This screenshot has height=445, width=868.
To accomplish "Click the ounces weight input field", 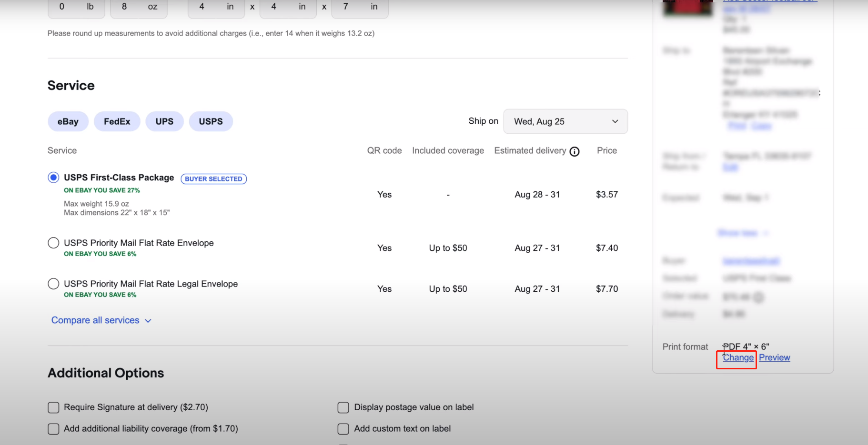I will tap(139, 8).
